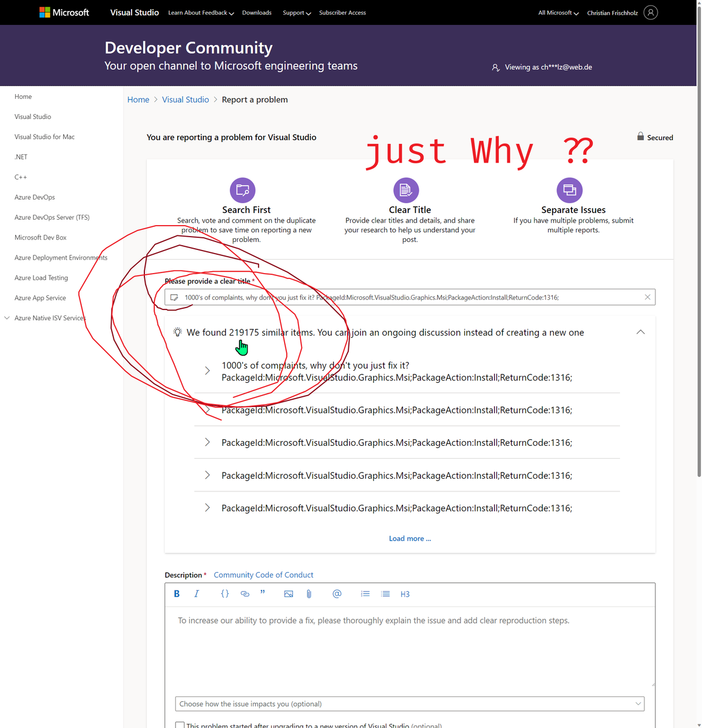The width and height of the screenshot is (702, 728).
Task: Select Visual Studio for Mac in sidebar
Action: [44, 136]
